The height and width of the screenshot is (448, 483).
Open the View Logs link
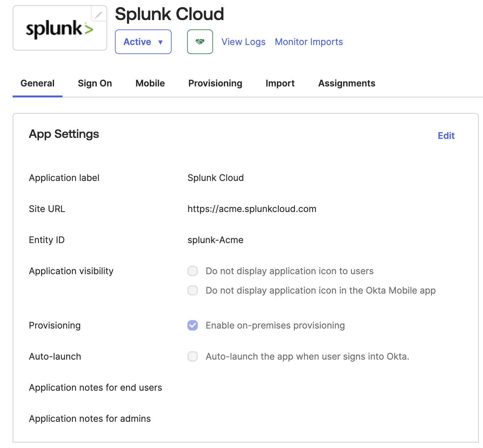243,42
